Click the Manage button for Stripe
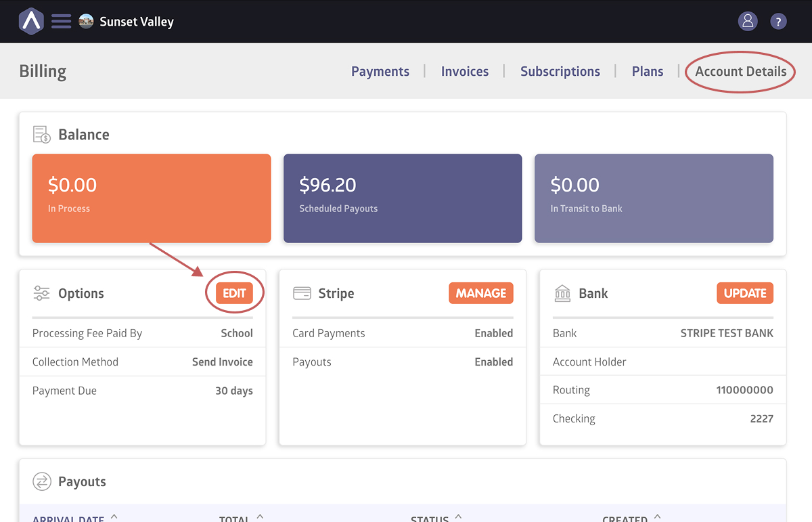The image size is (812, 522). (481, 293)
